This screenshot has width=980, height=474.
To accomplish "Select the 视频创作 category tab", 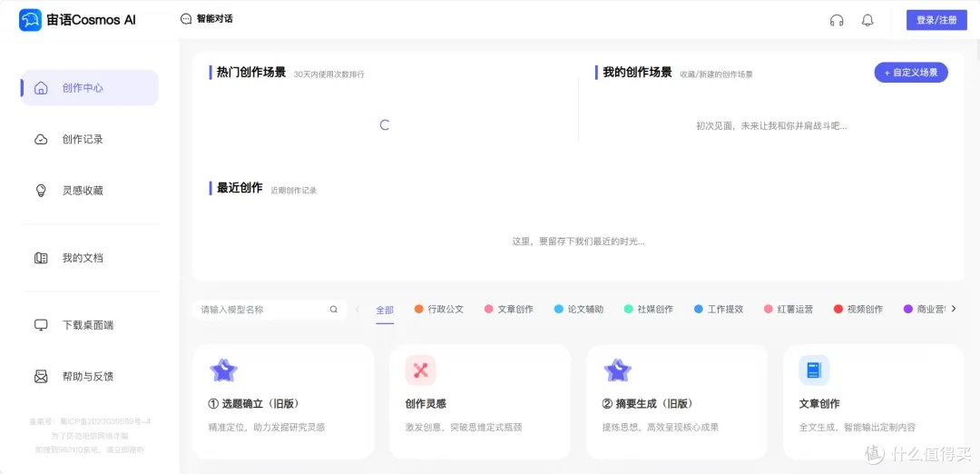I will (858, 309).
